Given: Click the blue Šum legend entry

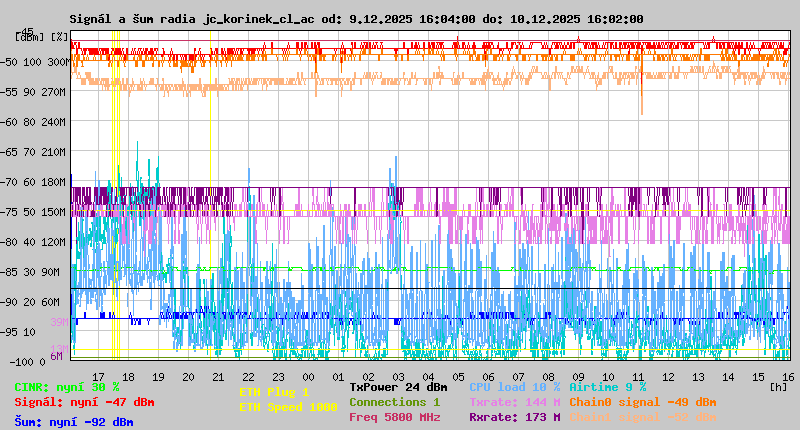Looking at the screenshot, I should coord(74,422).
